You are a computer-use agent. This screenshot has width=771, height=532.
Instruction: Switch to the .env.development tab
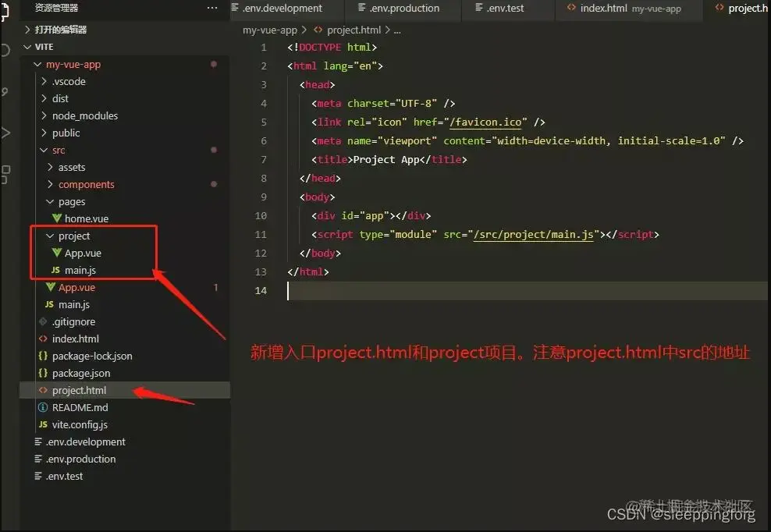pyautogui.click(x=286, y=9)
